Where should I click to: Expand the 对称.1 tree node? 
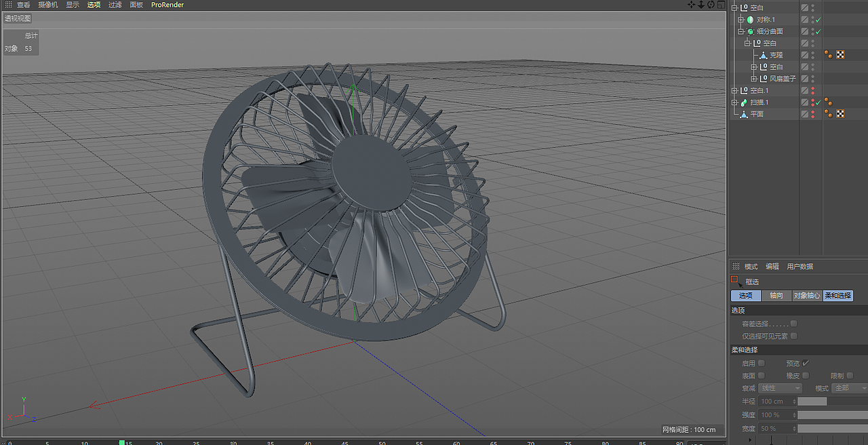741,20
